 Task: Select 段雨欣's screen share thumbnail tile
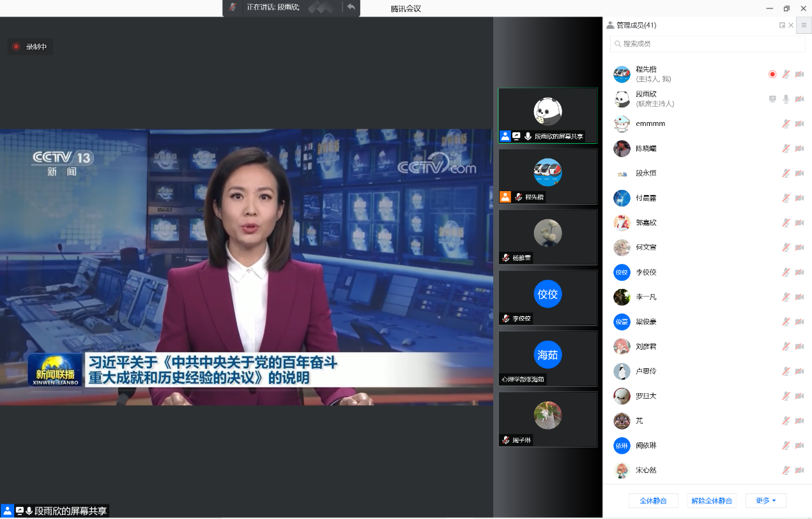pyautogui.click(x=548, y=116)
